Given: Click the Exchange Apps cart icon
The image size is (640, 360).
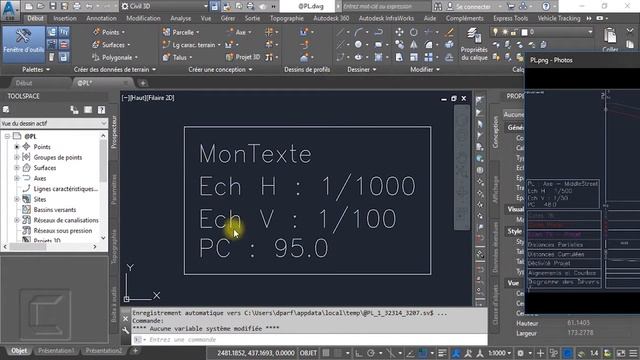Looking at the screenshot, I should pyautogui.click(x=511, y=6).
